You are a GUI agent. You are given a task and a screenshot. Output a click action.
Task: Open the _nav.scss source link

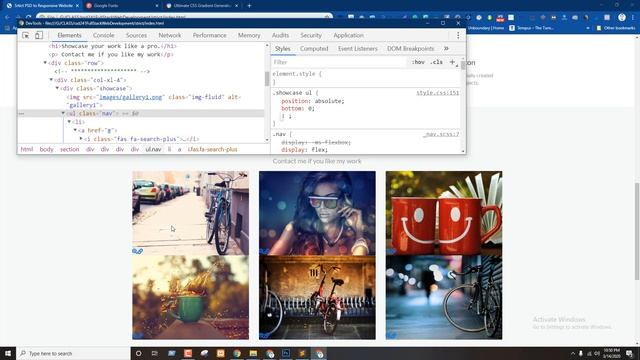[x=441, y=134]
